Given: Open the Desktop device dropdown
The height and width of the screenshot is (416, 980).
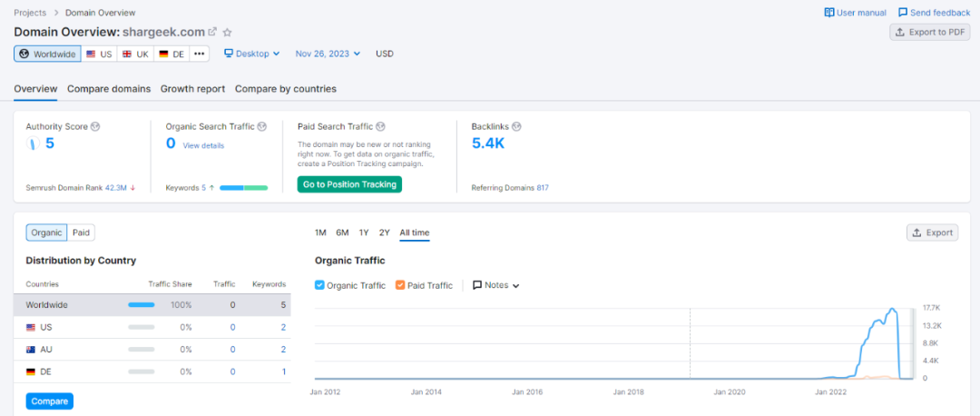Looking at the screenshot, I should (x=252, y=54).
